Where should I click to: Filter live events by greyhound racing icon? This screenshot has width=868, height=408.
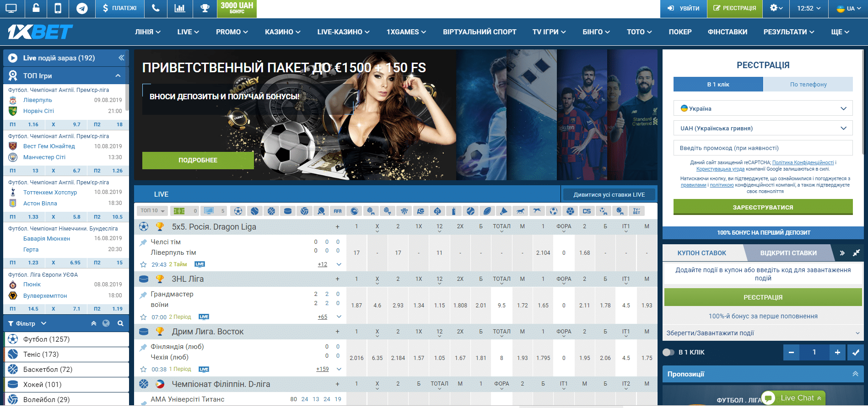[537, 211]
